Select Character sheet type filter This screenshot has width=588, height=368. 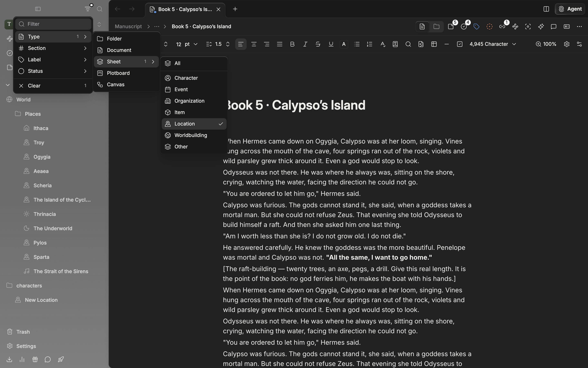point(194,78)
